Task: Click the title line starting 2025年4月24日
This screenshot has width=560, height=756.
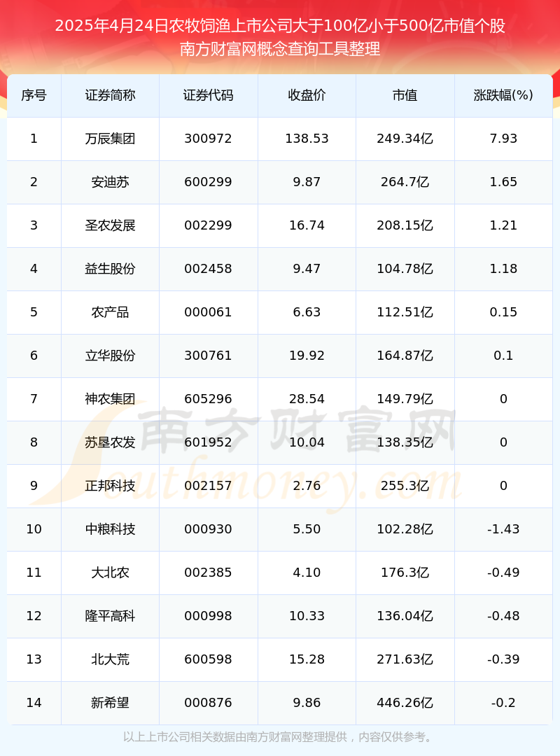Action: click(x=280, y=26)
